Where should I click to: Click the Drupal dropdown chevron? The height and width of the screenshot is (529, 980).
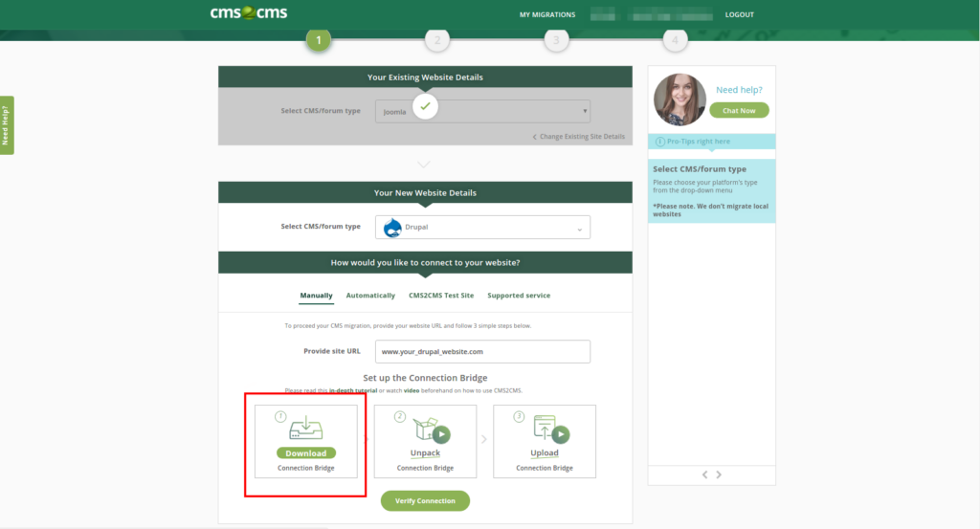coord(579,230)
